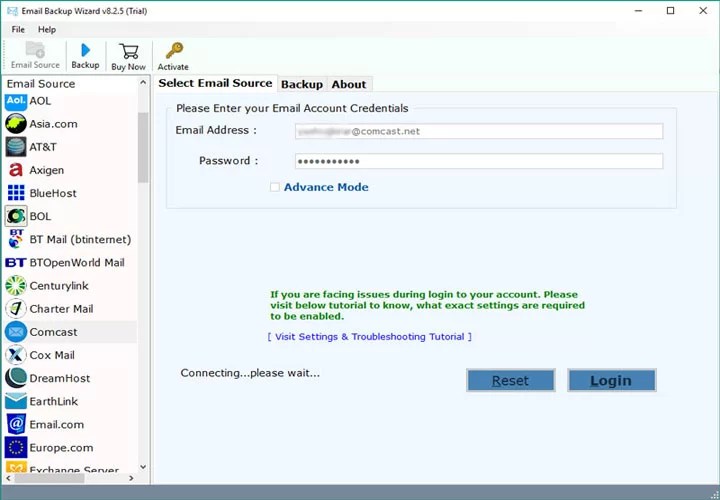Click horizontal scrollbar thumb in source list
This screenshot has height=500, width=720.
click(49, 478)
